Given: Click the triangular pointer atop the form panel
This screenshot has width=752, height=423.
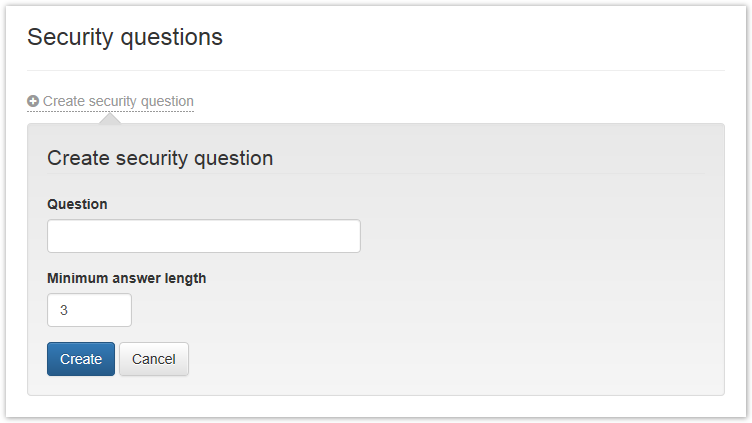Looking at the screenshot, I should coord(110,119).
